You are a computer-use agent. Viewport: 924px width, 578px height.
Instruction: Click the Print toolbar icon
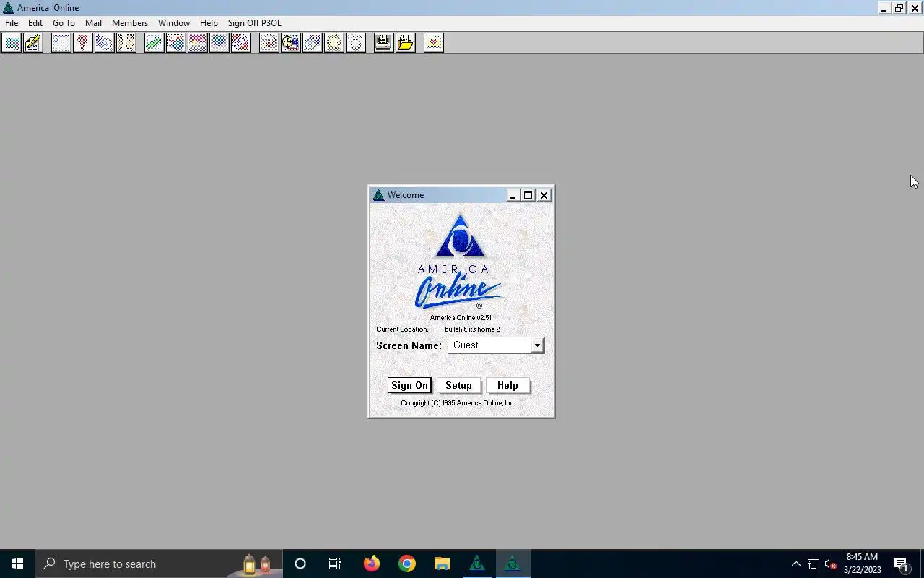(384, 43)
